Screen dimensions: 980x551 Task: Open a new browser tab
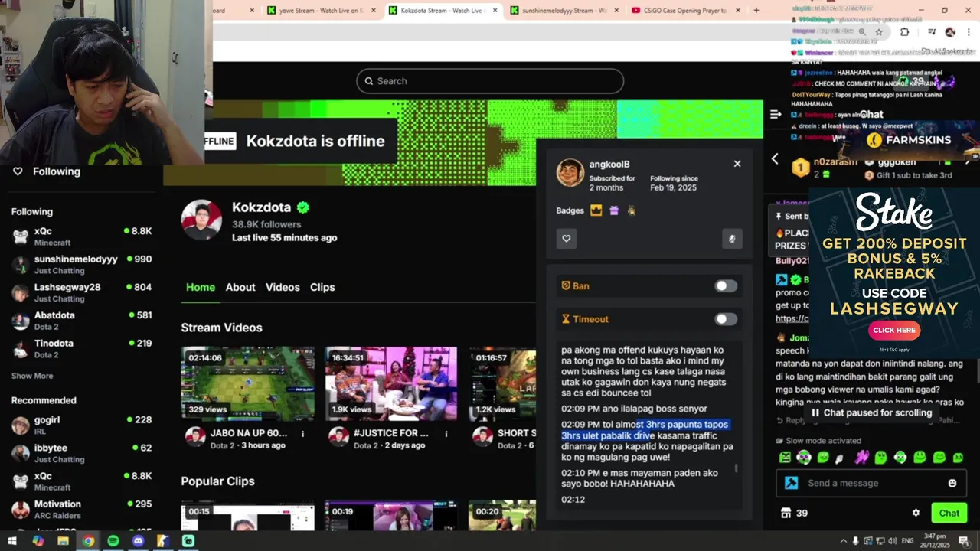756,11
